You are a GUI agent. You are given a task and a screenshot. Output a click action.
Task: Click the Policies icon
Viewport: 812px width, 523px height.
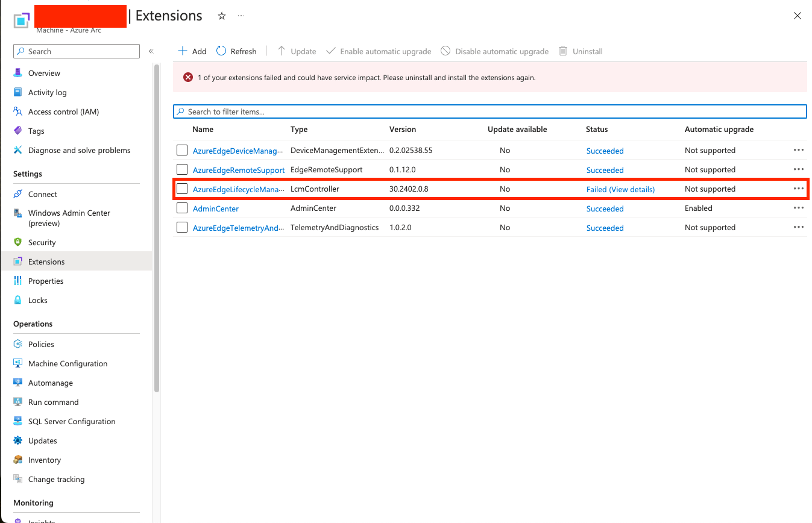coord(18,344)
